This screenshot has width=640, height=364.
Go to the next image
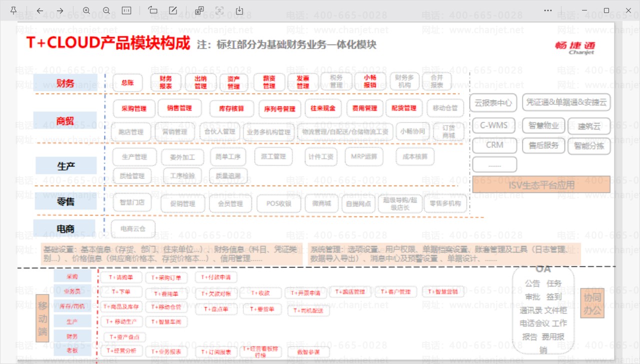pyautogui.click(x=60, y=10)
